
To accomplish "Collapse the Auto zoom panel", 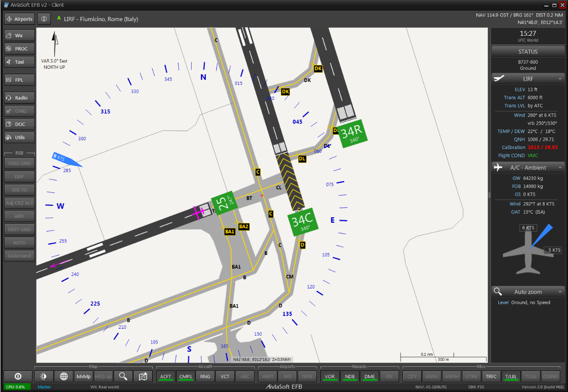I will pyautogui.click(x=561, y=292).
